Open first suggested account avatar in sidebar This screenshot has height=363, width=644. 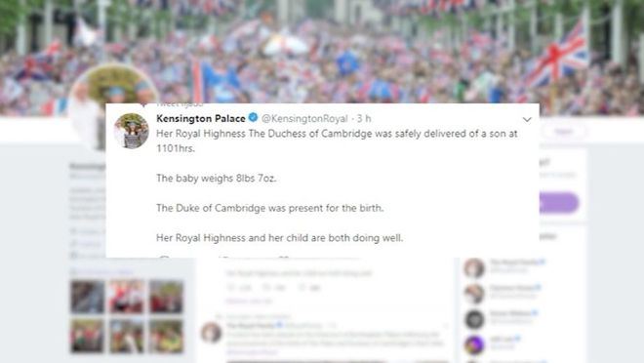[474, 268]
